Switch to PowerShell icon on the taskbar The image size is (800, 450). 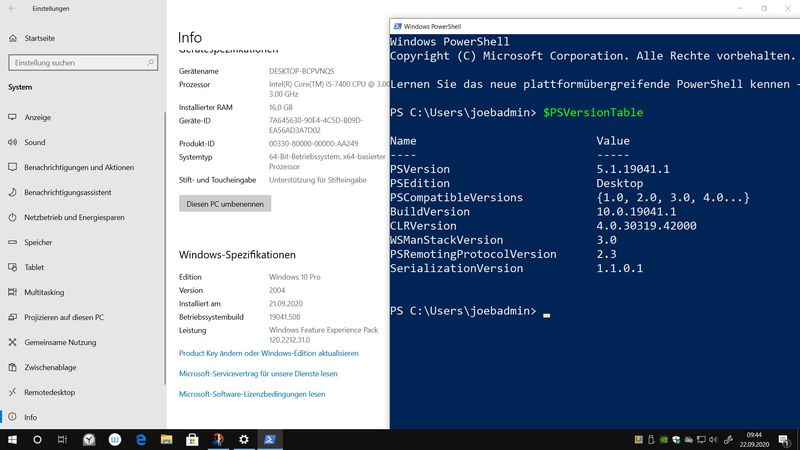click(270, 439)
